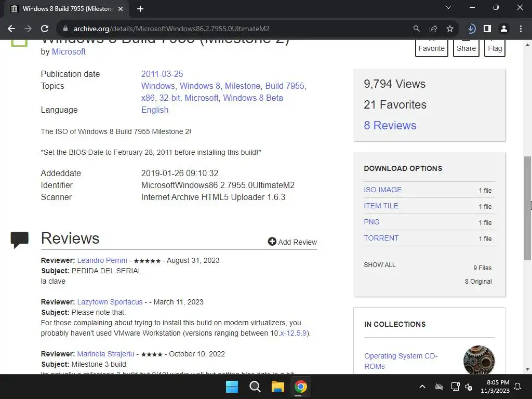
Task: Open taskbar Search
Action: (255, 387)
